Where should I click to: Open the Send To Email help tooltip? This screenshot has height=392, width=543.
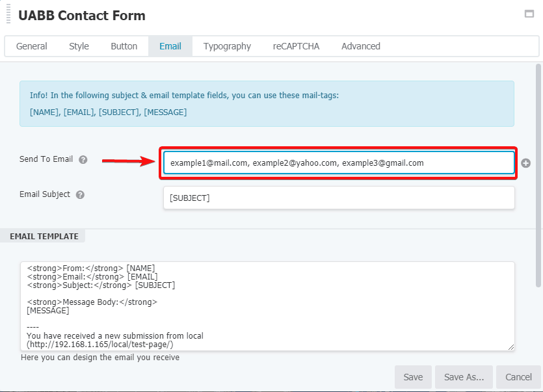point(85,159)
